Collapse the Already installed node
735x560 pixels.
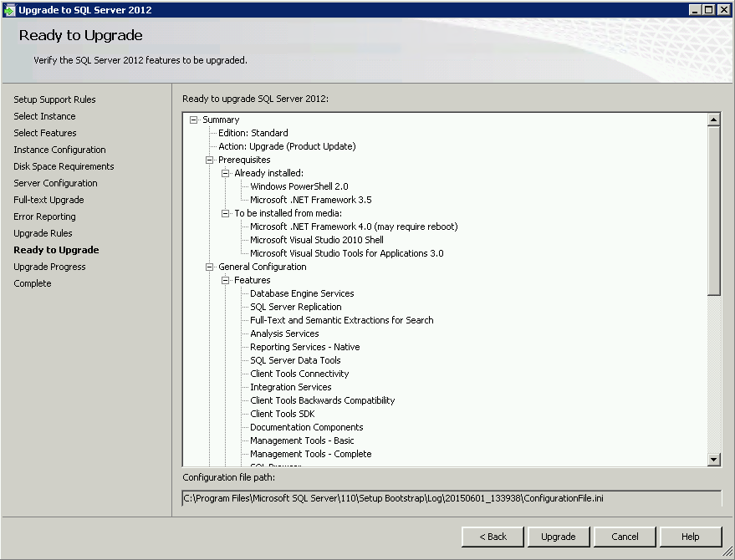point(226,173)
